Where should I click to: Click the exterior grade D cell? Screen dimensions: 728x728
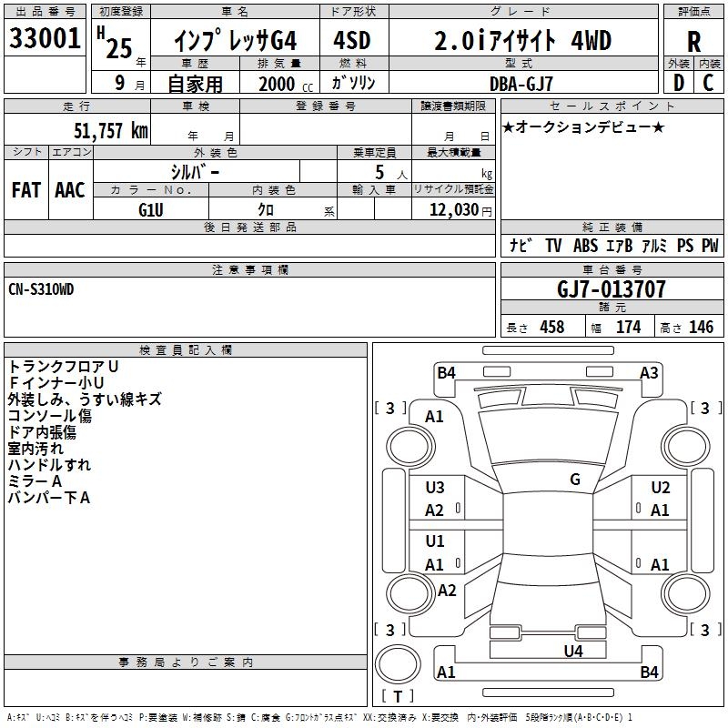(679, 83)
